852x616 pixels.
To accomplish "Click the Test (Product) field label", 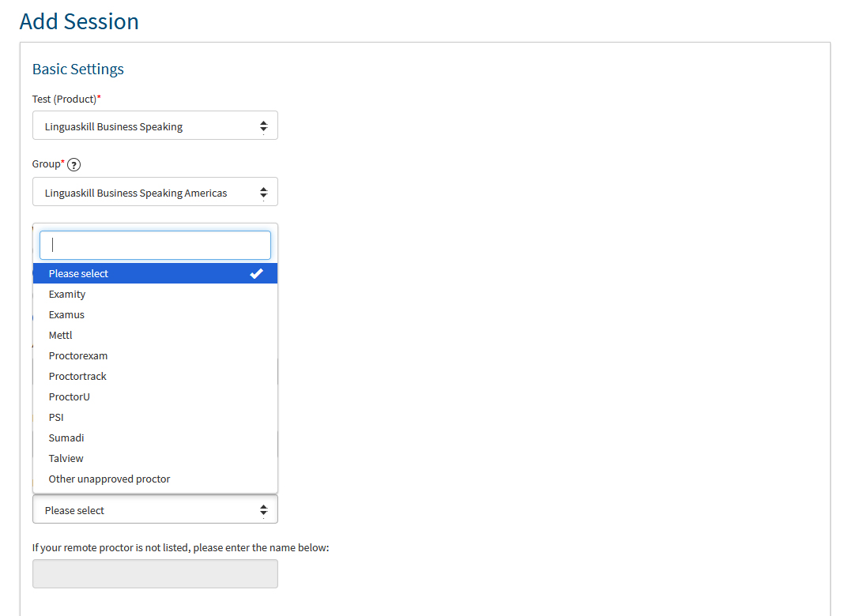I will pos(66,99).
